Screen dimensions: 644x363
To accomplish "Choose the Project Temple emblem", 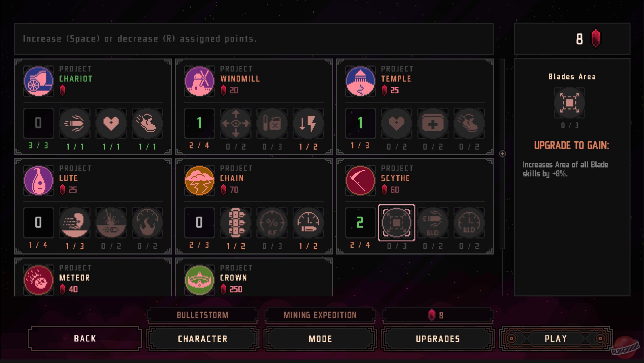I will click(x=361, y=81).
